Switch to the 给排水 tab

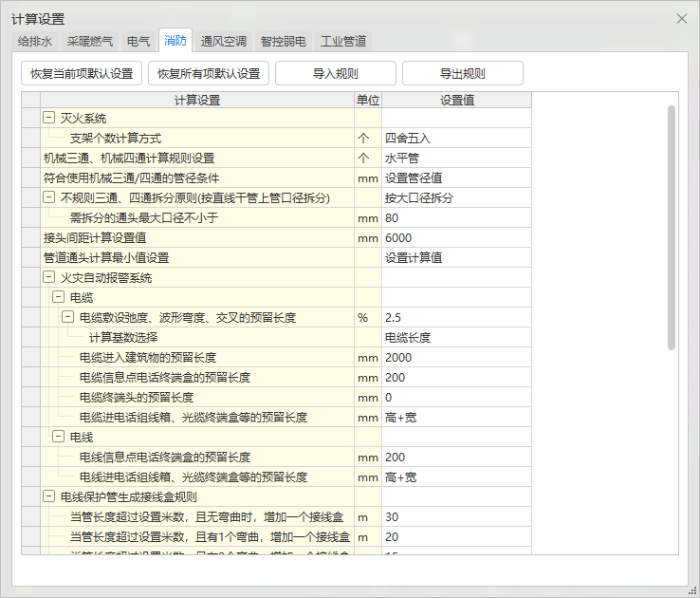point(36,41)
